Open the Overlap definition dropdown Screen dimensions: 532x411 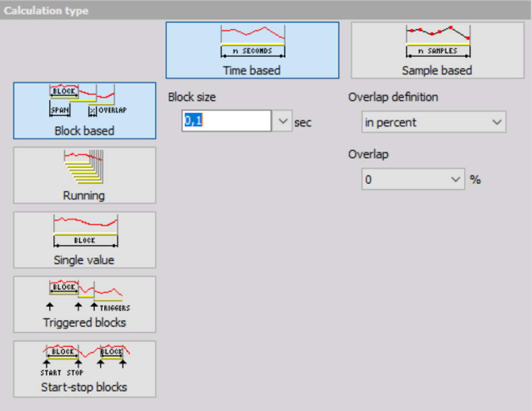434,122
